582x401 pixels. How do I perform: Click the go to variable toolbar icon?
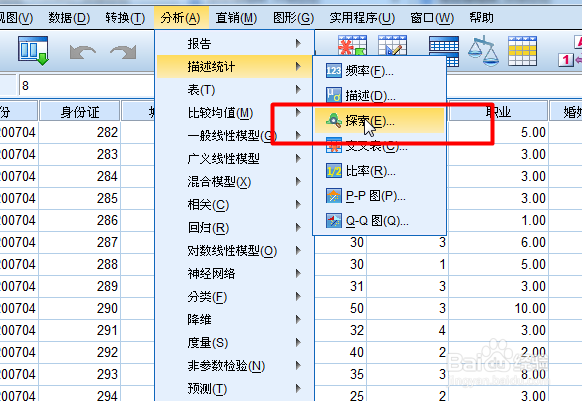click(33, 50)
